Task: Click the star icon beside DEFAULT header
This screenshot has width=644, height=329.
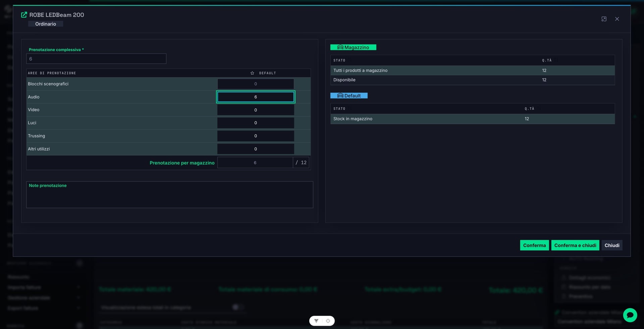Action: (x=252, y=73)
